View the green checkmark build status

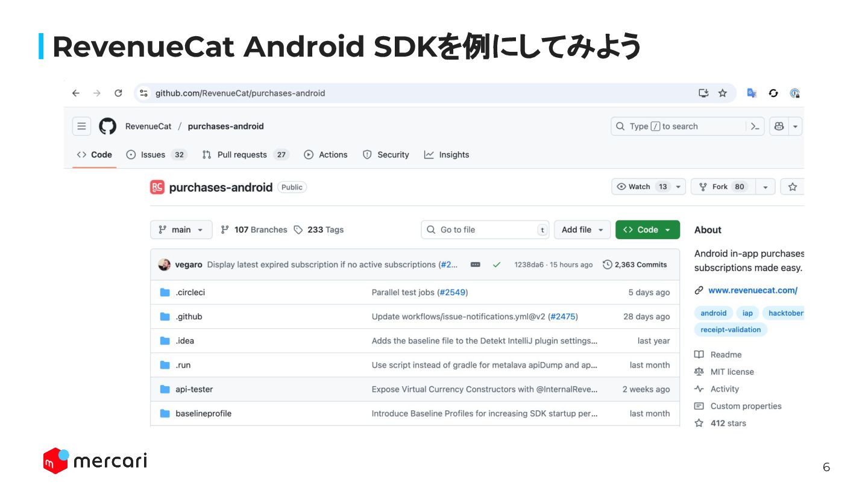[x=497, y=264]
